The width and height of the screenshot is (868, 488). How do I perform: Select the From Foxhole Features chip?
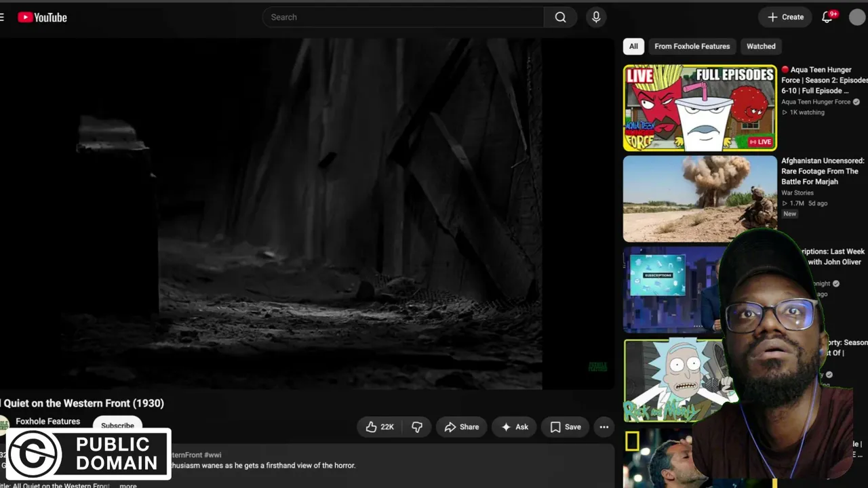pos(692,46)
